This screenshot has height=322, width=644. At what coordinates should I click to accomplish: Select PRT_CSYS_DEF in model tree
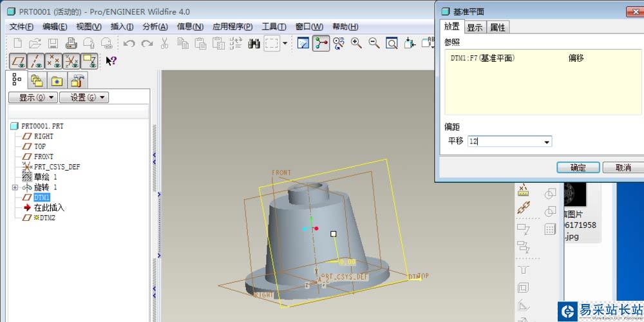57,167
